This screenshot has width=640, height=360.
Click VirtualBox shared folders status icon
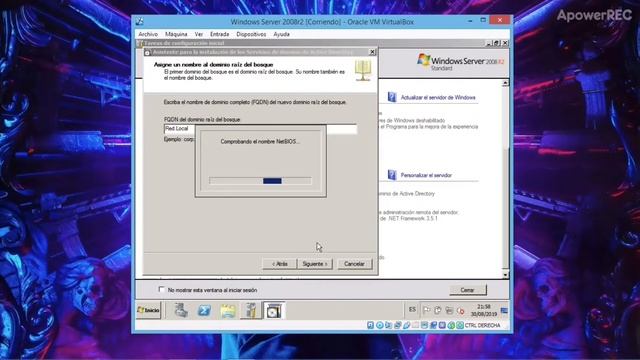(x=415, y=325)
